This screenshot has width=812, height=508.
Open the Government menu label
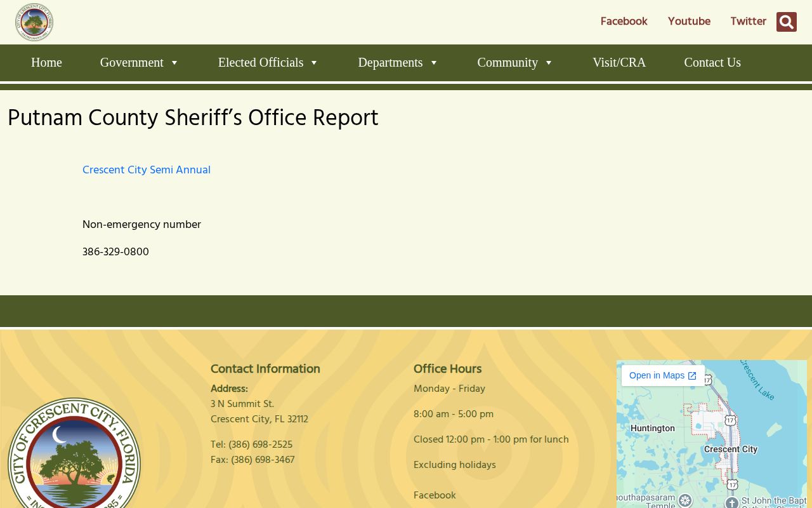pos(131,62)
